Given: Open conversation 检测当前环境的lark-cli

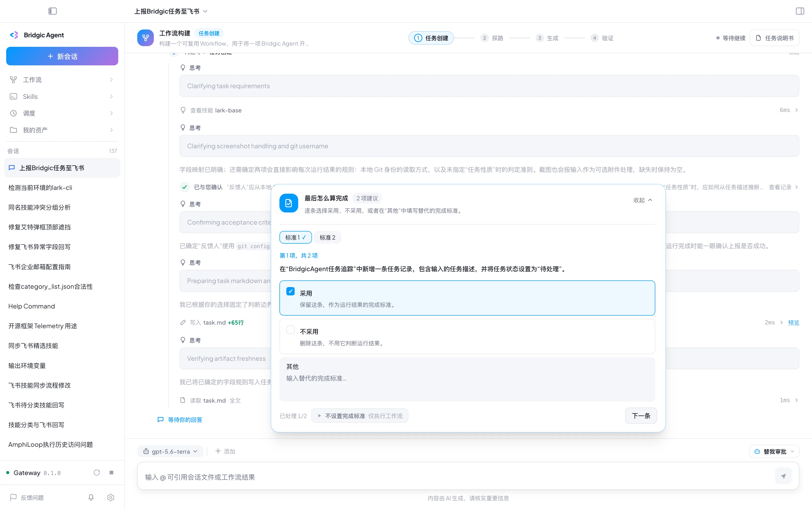Looking at the screenshot, I should click(x=62, y=188).
